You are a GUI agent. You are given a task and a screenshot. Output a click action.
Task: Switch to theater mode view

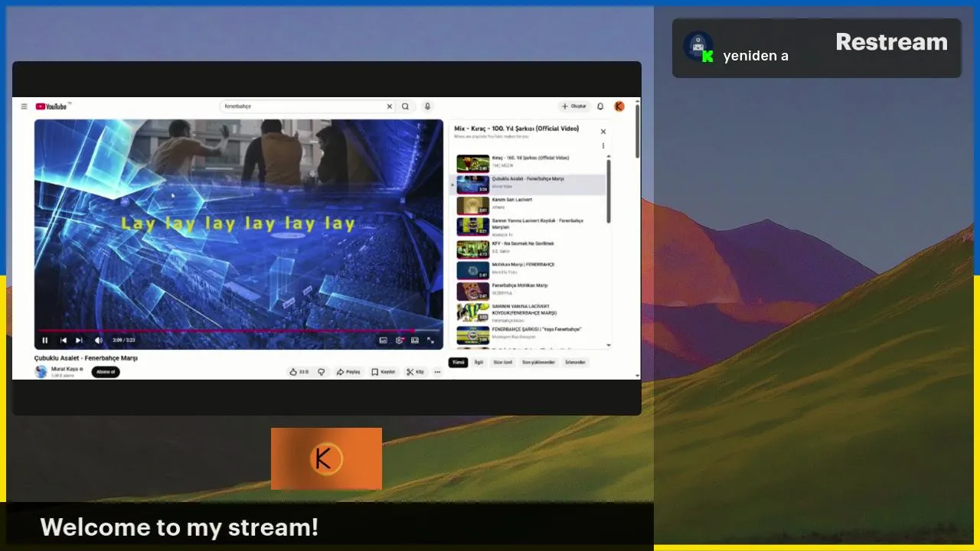point(415,341)
